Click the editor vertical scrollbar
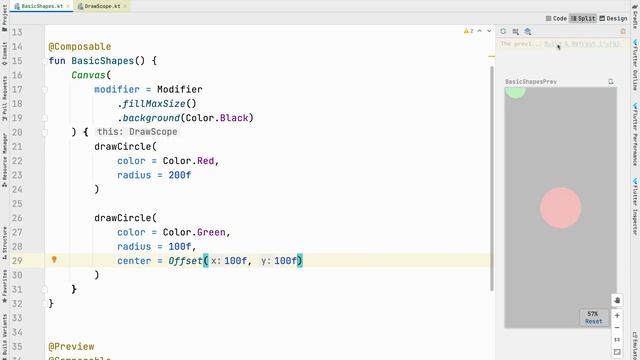Image resolution: width=640 pixels, height=360 pixels. point(492,178)
